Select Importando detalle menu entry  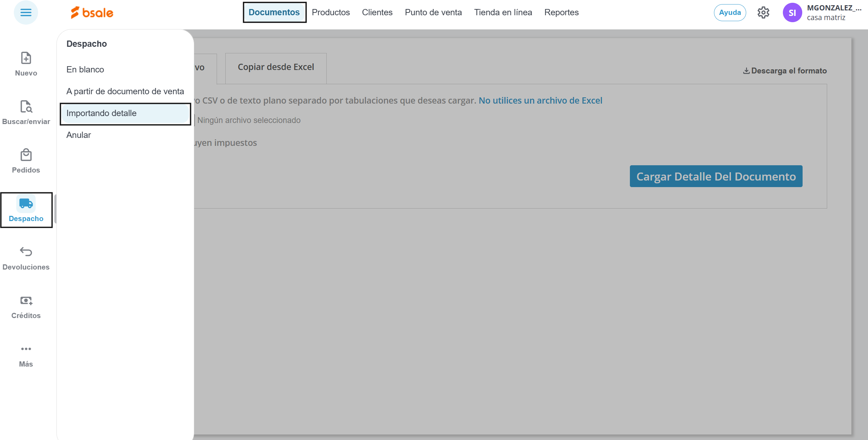point(101,113)
